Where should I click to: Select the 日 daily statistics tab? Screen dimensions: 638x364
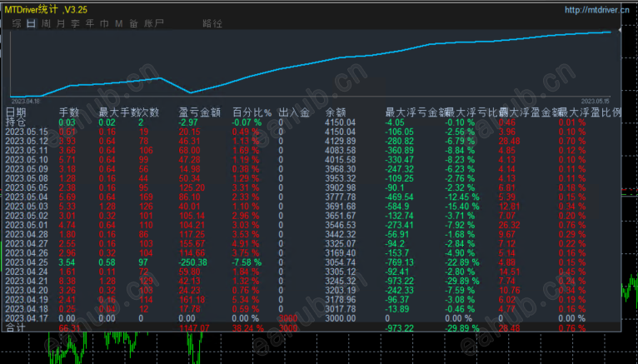pyautogui.click(x=32, y=23)
